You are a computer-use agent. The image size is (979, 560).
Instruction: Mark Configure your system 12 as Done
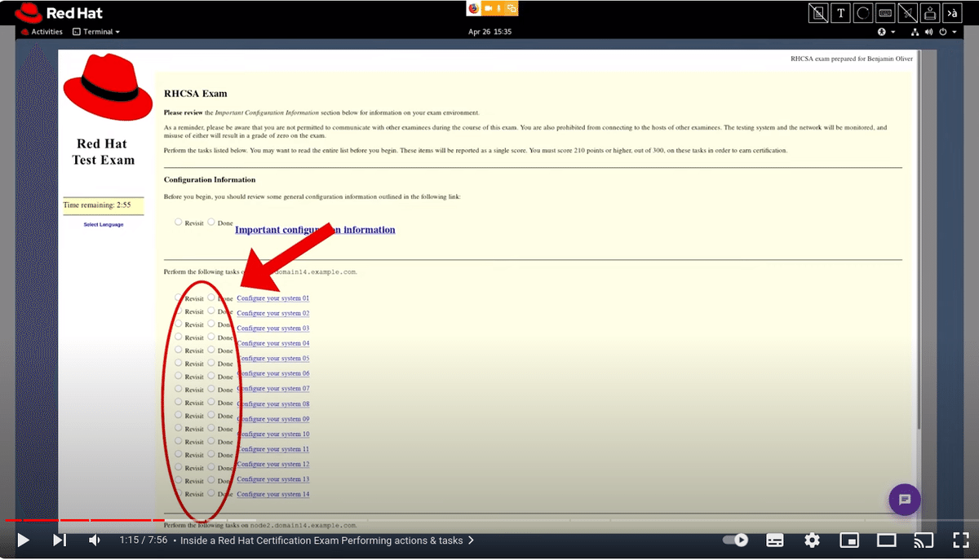[211, 467]
